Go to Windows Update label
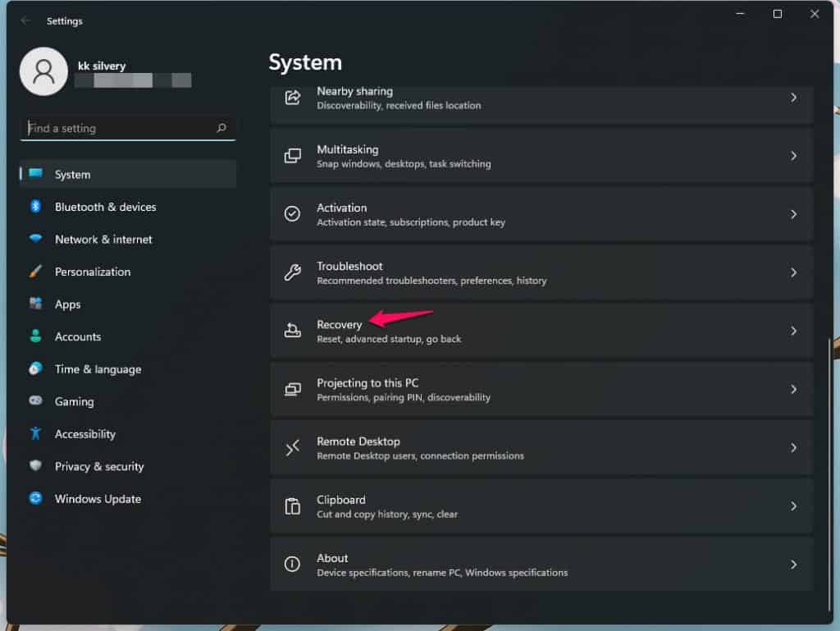The image size is (840, 631). [98, 499]
